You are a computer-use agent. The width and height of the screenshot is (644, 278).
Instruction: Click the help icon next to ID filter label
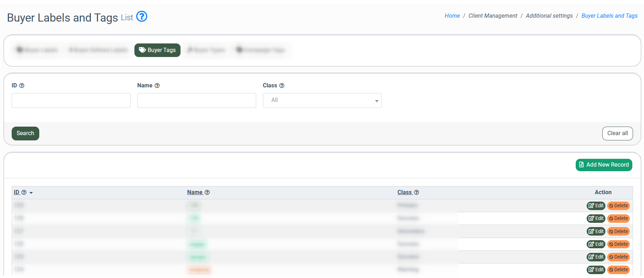pos(22,86)
